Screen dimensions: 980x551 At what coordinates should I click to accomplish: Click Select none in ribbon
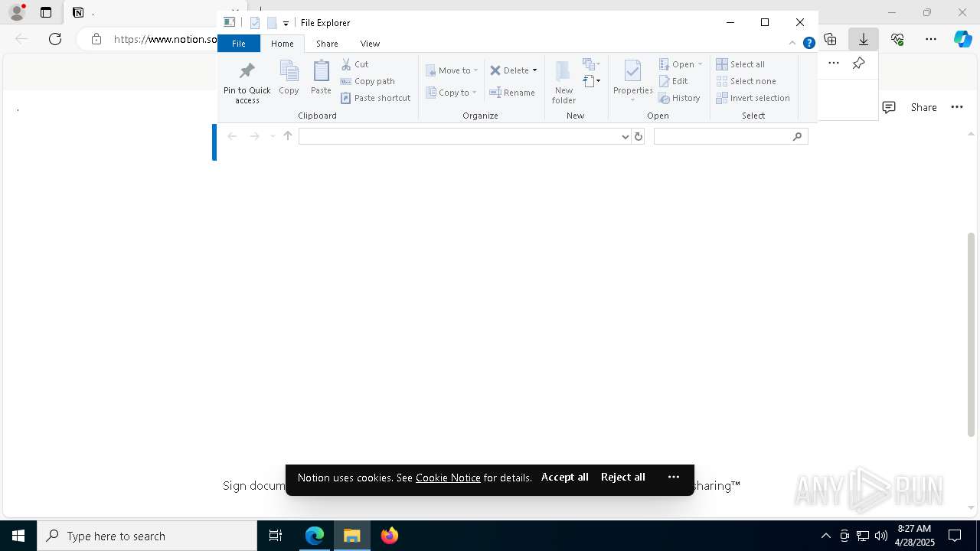click(746, 81)
